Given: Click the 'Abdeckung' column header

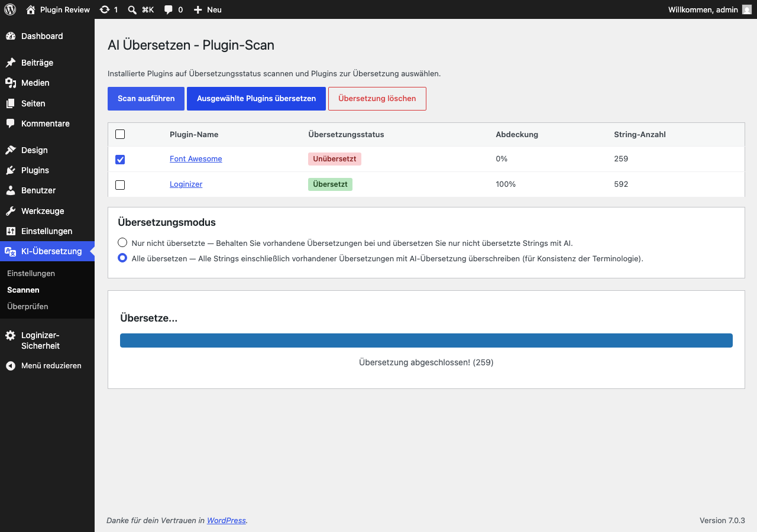Looking at the screenshot, I should [x=517, y=134].
